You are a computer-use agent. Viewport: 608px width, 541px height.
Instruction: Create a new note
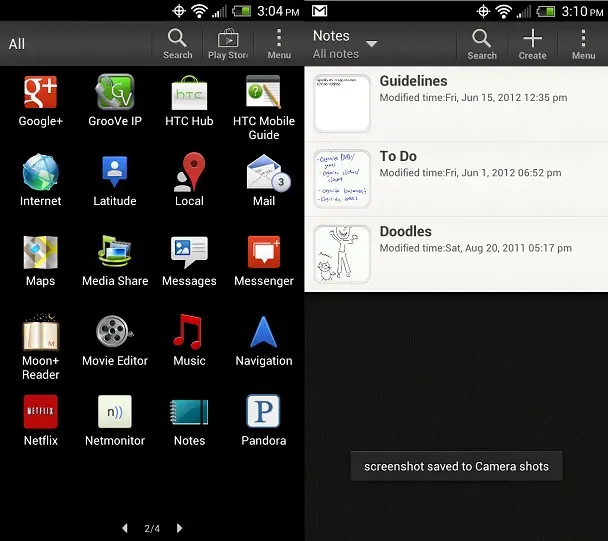point(532,44)
